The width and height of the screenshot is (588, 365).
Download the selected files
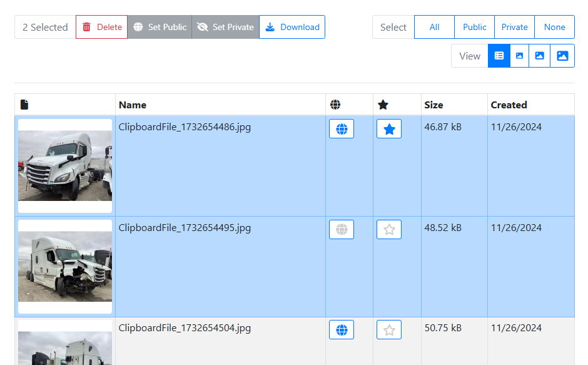click(x=292, y=27)
